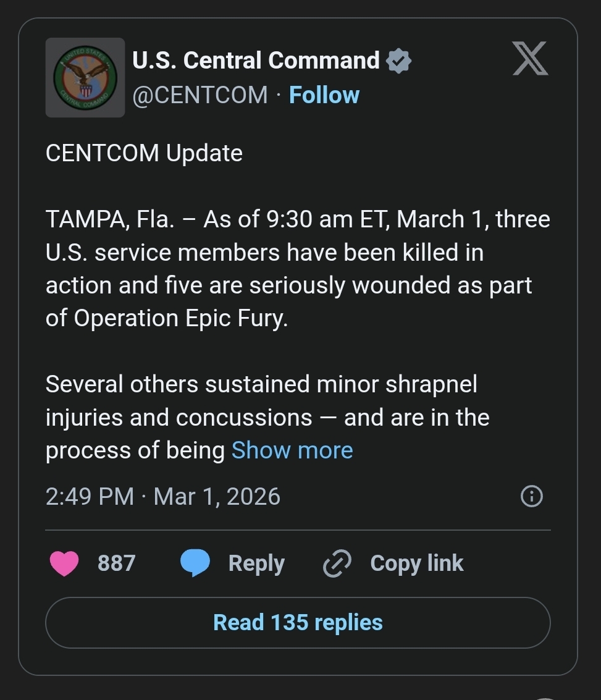601x700 pixels.
Task: Click the blue reply bubble icon
Action: (x=195, y=563)
